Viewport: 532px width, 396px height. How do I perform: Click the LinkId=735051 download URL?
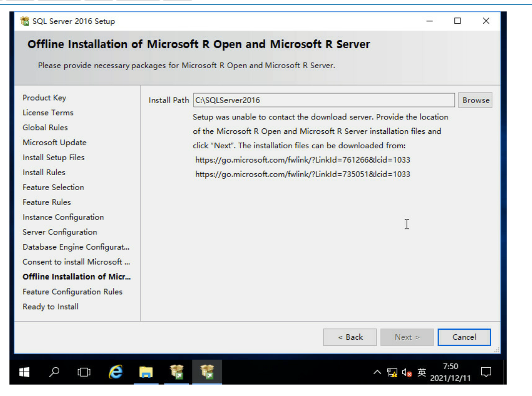click(303, 174)
